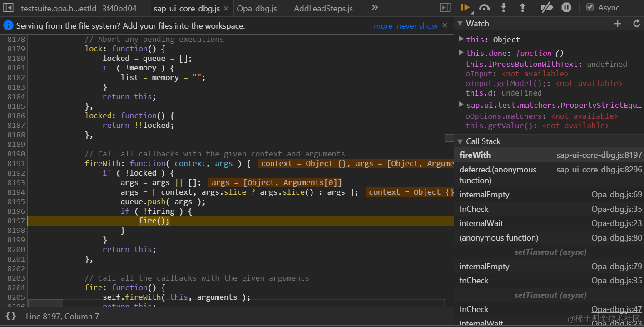Screen dimensions: 644x327
Task: Select (anonymous function) frame at Opa-dbg.js:80
Action: click(549, 238)
